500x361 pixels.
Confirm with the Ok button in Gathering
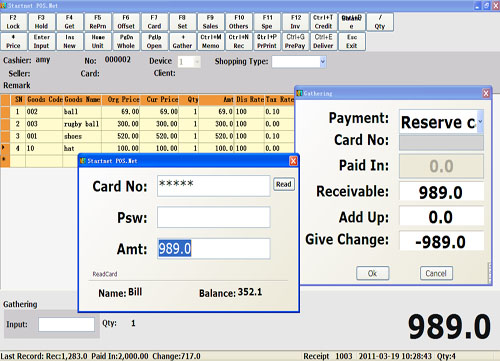pyautogui.click(x=372, y=273)
